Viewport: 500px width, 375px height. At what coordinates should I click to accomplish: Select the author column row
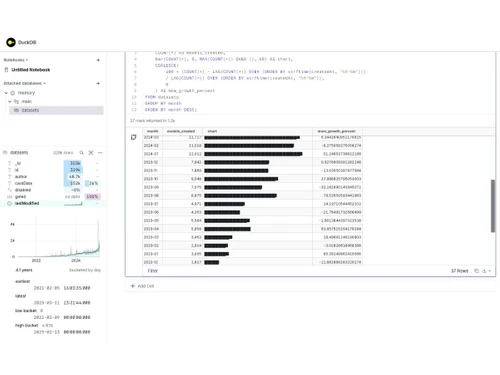click(53, 177)
